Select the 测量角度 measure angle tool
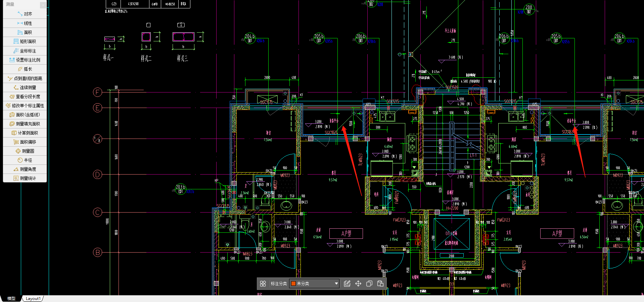The height and width of the screenshot is (302, 644). pyautogui.click(x=25, y=169)
